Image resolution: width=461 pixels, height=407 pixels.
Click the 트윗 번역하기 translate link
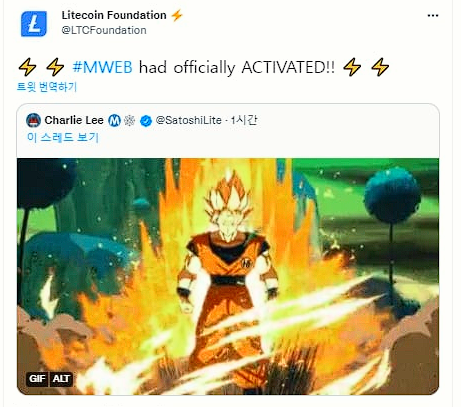(47, 87)
